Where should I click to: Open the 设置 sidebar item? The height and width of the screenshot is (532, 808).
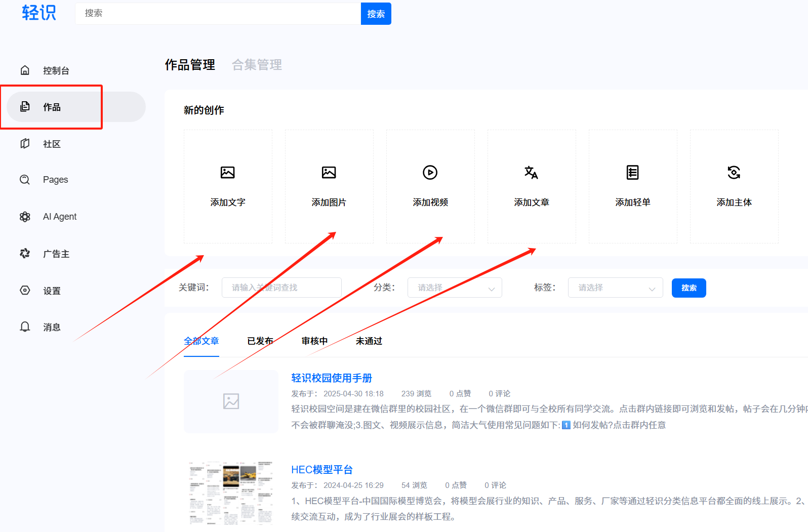pos(51,291)
